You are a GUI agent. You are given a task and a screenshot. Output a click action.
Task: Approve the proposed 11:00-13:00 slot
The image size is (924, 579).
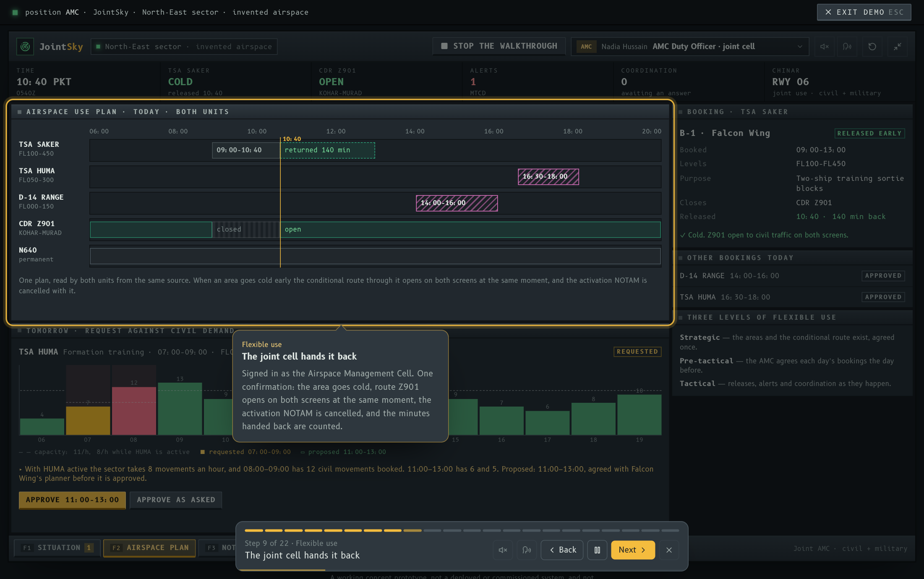pyautogui.click(x=72, y=500)
